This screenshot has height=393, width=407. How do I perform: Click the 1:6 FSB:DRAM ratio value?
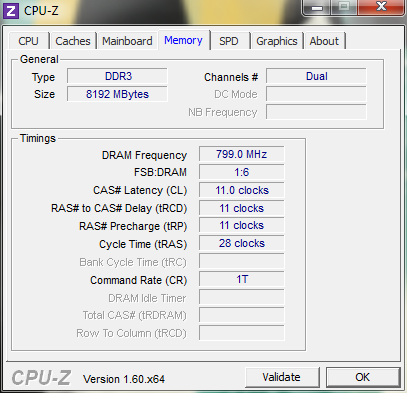(x=242, y=172)
